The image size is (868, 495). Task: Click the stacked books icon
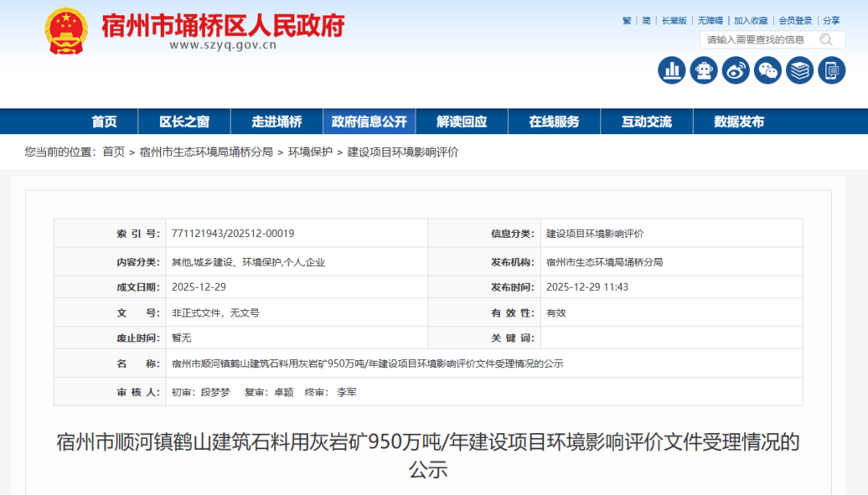[x=800, y=70]
